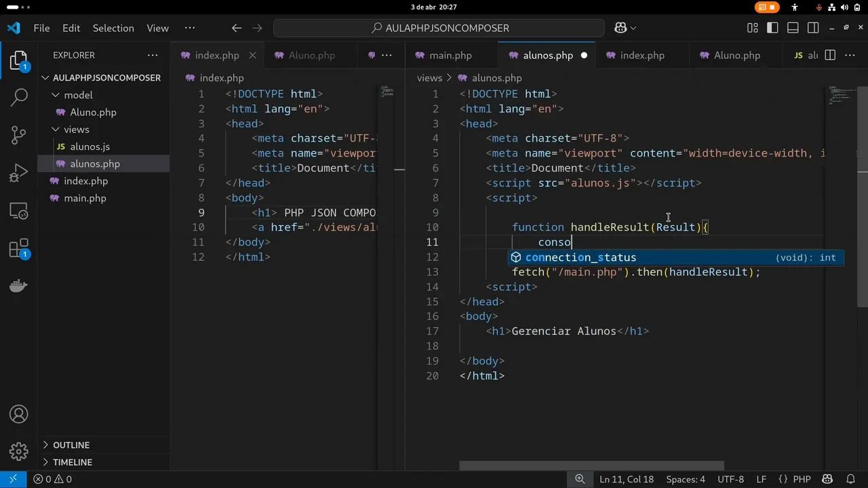Viewport: 868px width, 488px height.
Task: Click the Customize Layout icon in title bar
Action: click(752, 28)
